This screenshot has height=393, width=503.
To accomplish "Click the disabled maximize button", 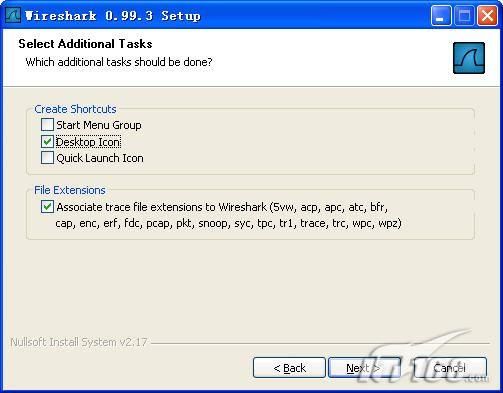I will pos(464,15).
